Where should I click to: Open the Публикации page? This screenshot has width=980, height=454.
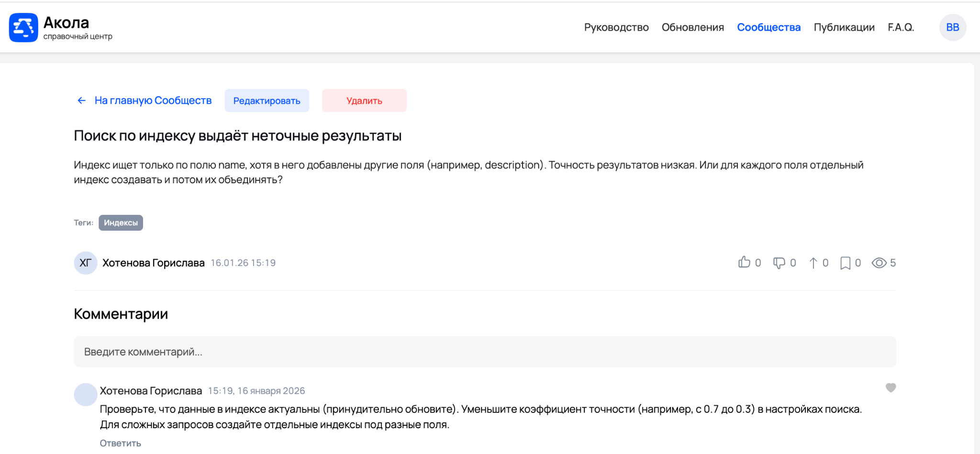click(x=844, y=27)
